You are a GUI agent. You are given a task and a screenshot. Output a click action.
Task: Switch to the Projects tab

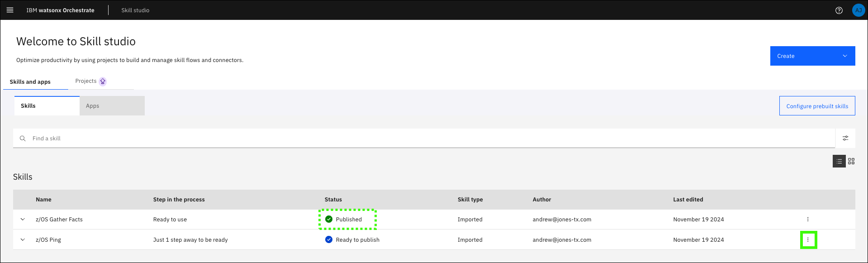[86, 81]
